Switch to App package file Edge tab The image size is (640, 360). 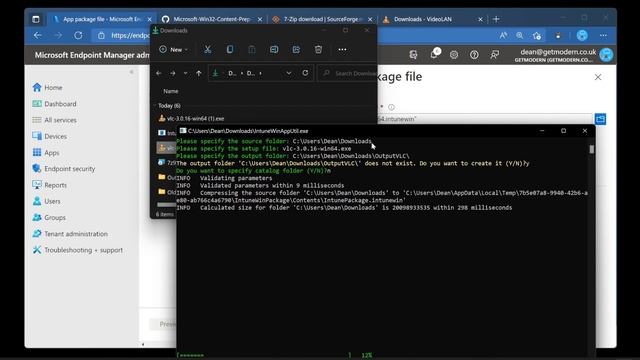pyautogui.click(x=102, y=19)
